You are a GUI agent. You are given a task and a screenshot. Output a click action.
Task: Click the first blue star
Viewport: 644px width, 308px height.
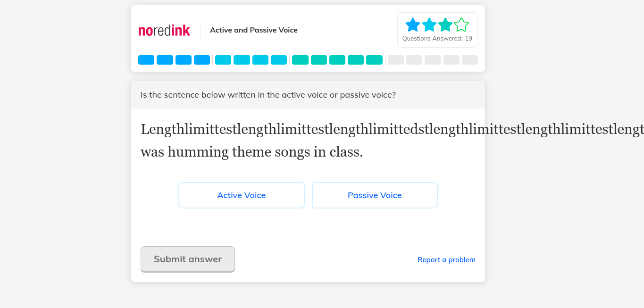click(413, 25)
